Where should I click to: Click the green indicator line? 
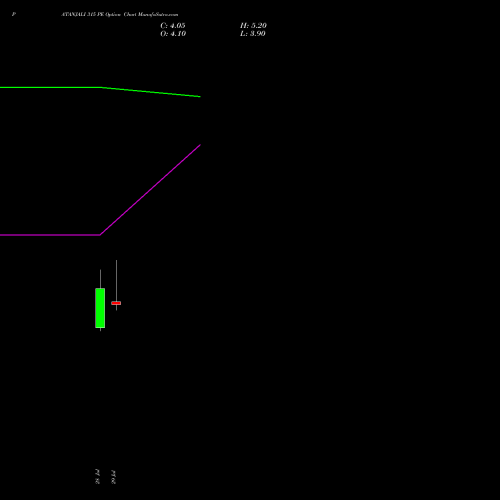(100, 88)
